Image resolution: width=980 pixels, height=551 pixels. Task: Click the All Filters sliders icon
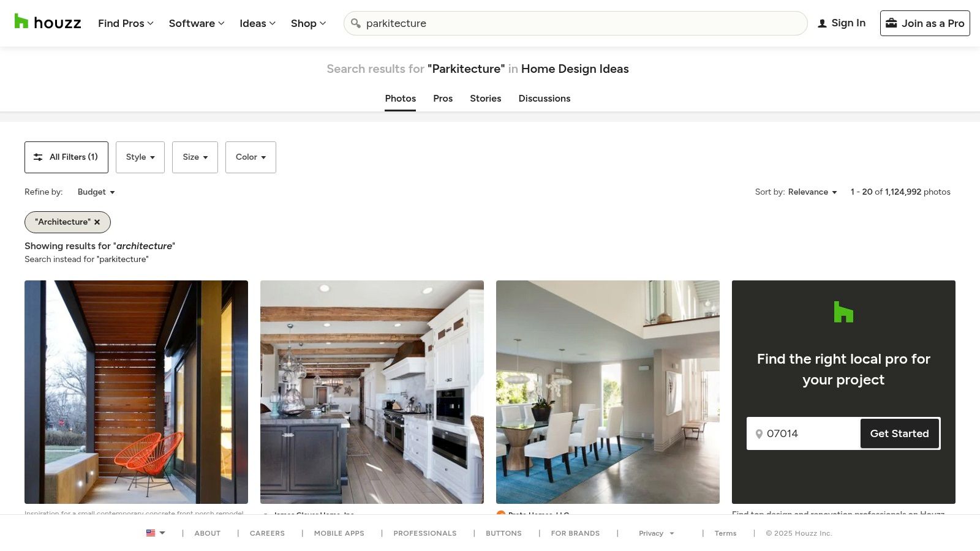(x=38, y=157)
